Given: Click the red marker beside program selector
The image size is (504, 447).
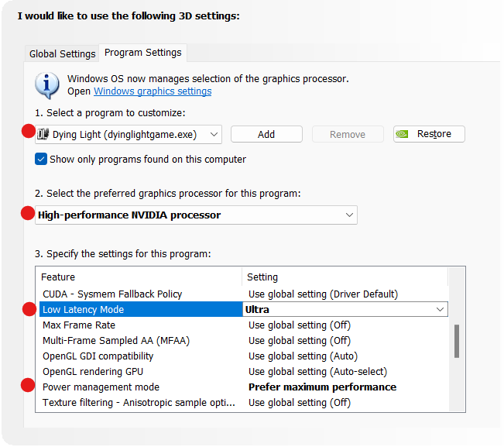Looking at the screenshot, I should (x=28, y=131).
